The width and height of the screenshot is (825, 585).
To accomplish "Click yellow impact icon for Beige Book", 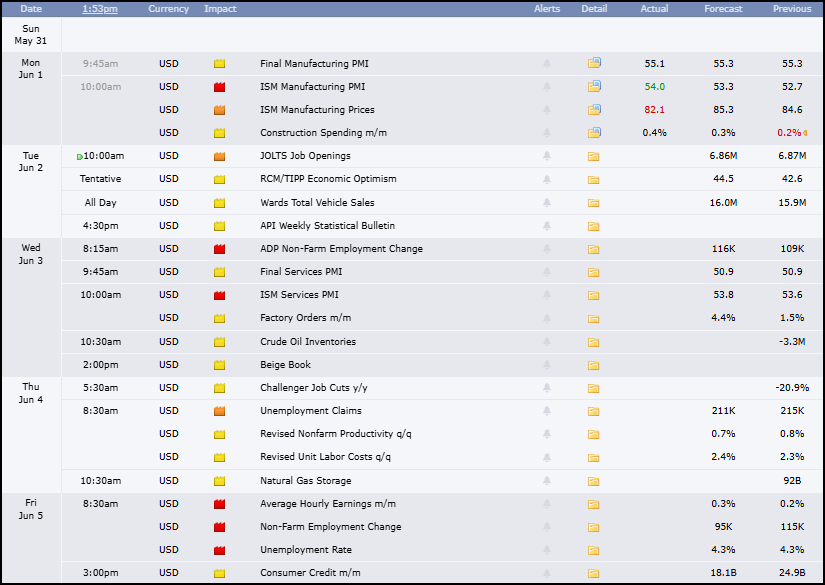I will coord(219,365).
